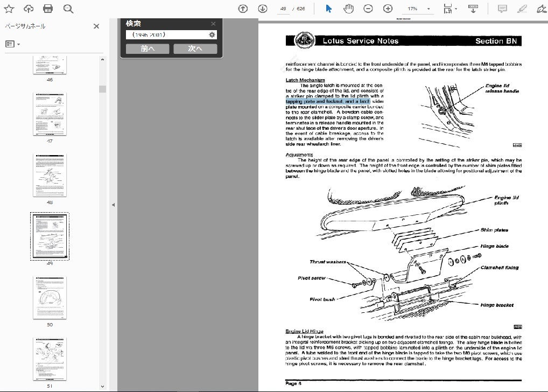The width and height of the screenshot is (548, 392).
Task: Print the document using the printer icon
Action: pos(48,9)
